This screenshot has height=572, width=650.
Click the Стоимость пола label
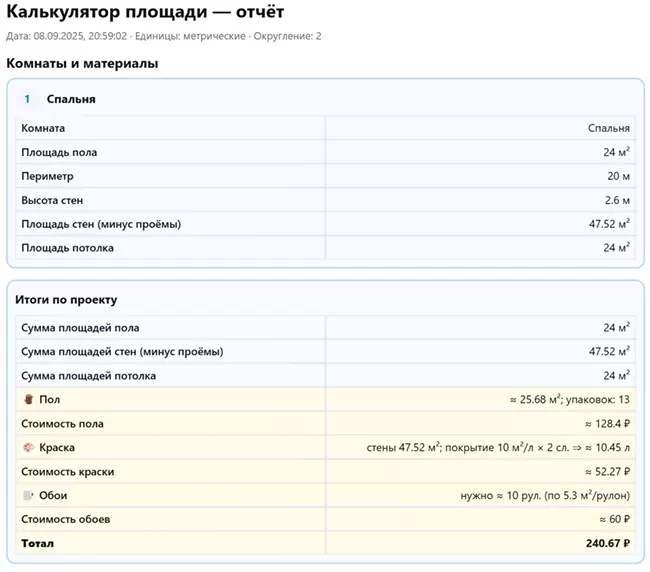[63, 424]
